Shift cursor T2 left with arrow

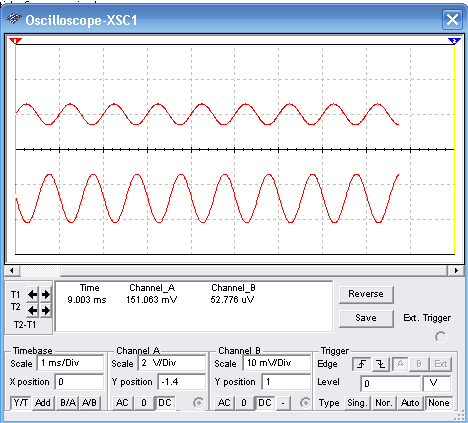tap(32, 311)
